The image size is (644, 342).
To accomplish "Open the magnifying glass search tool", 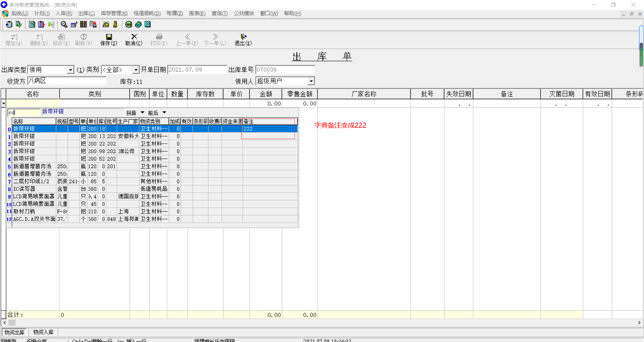I will [x=64, y=24].
